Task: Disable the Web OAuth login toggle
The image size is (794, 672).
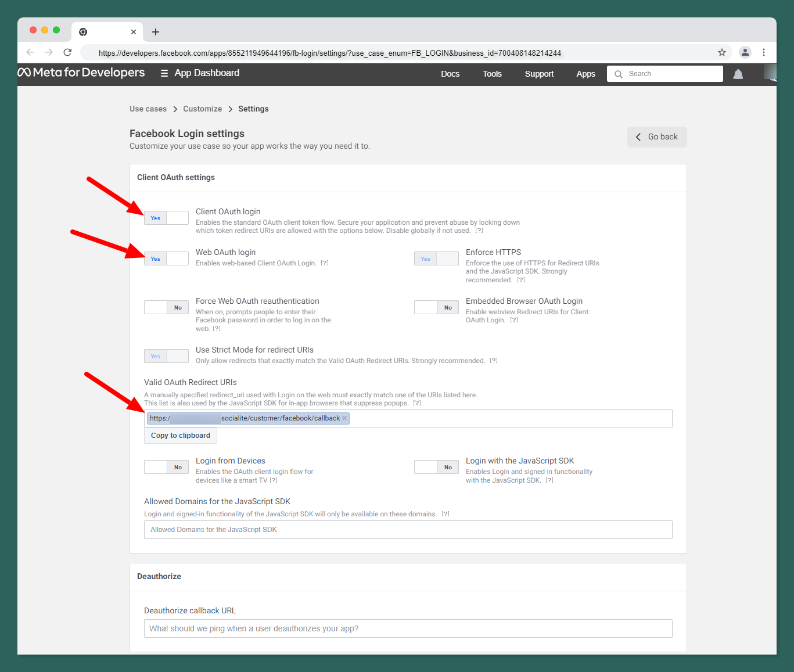Action: [166, 258]
